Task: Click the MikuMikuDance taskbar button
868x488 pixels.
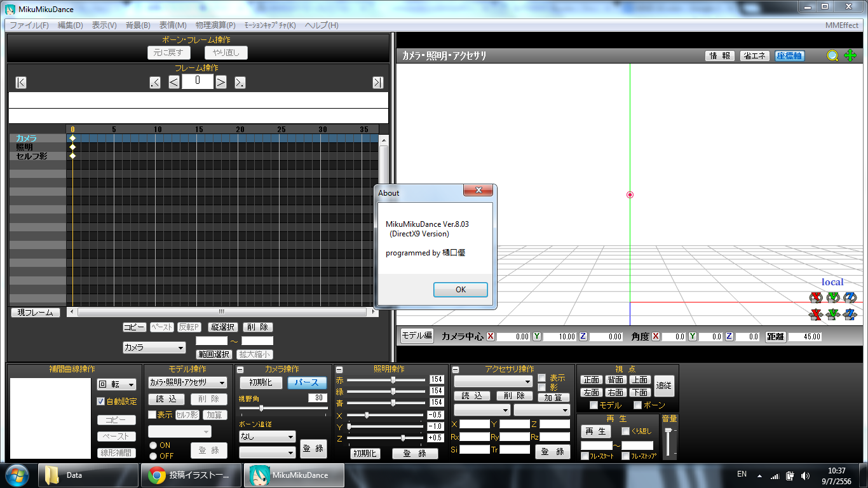Action: (x=295, y=475)
